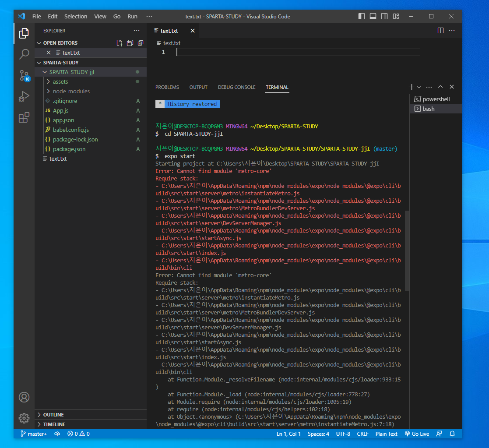Open the Selection menu
This screenshot has height=448, width=489.
pos(76,16)
